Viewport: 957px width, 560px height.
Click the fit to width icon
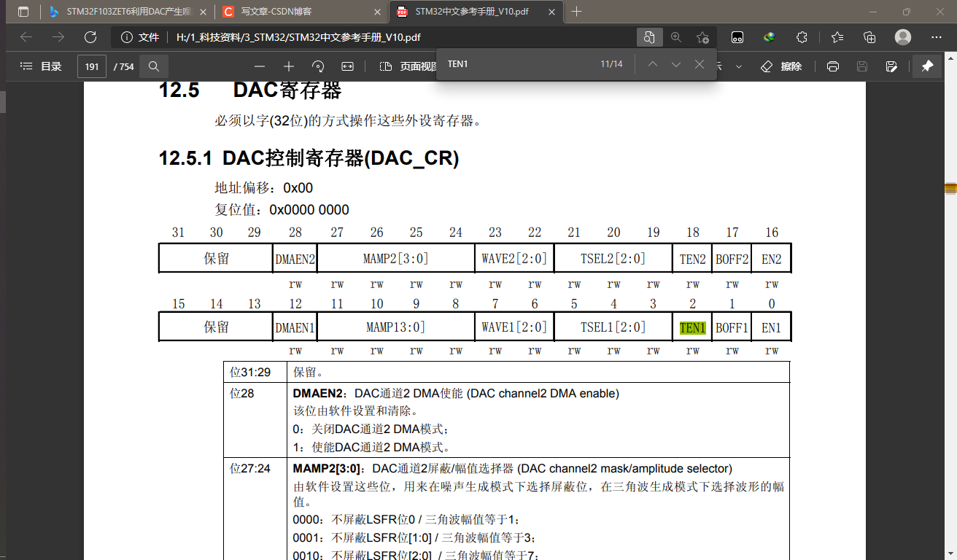pos(348,66)
